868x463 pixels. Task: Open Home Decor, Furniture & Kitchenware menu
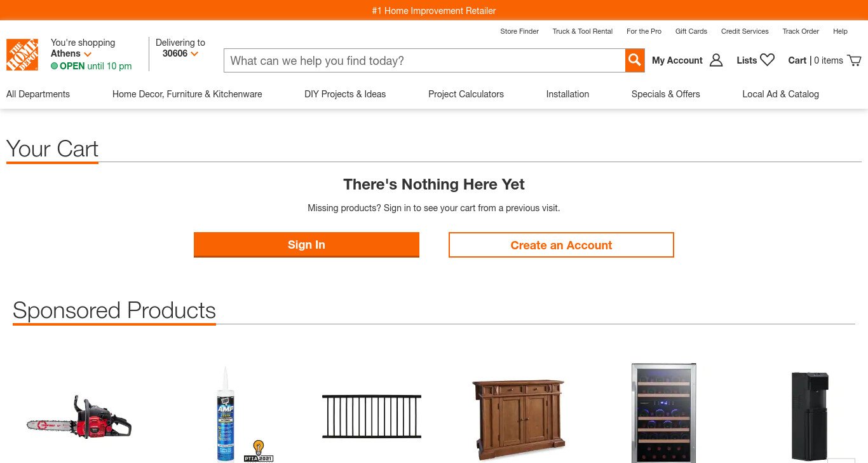[187, 94]
